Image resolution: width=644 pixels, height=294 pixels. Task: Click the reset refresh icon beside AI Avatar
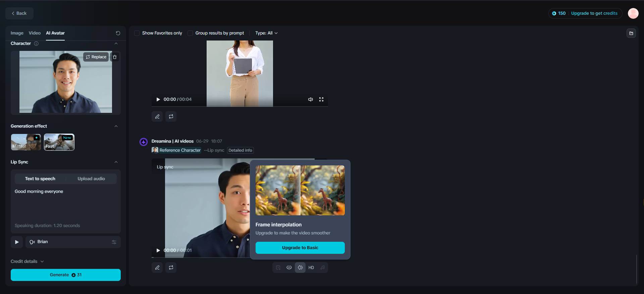click(x=118, y=33)
